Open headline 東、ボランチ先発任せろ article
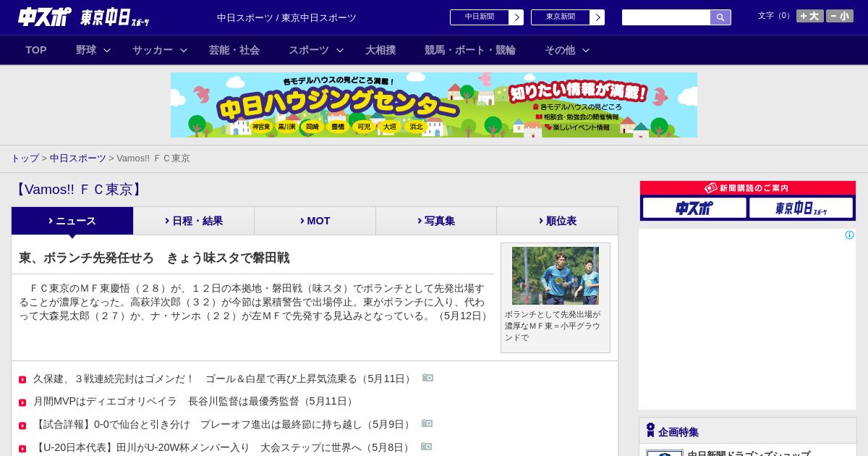Viewport: 868px width, 456px height. [154, 258]
